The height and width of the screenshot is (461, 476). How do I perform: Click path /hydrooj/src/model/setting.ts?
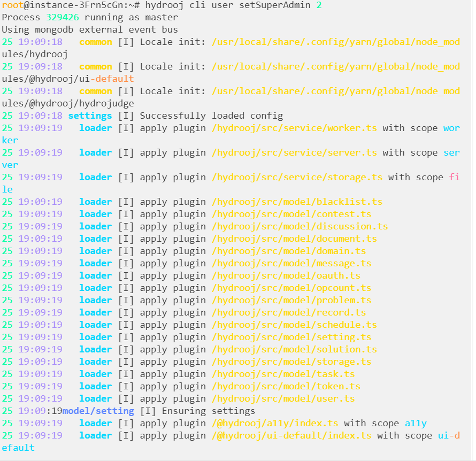(x=291, y=337)
